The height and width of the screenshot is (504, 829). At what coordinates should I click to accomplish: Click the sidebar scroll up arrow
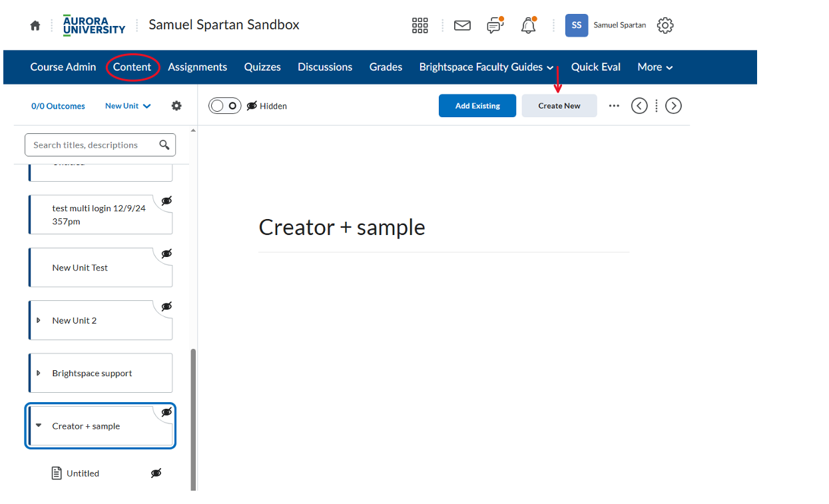194,130
